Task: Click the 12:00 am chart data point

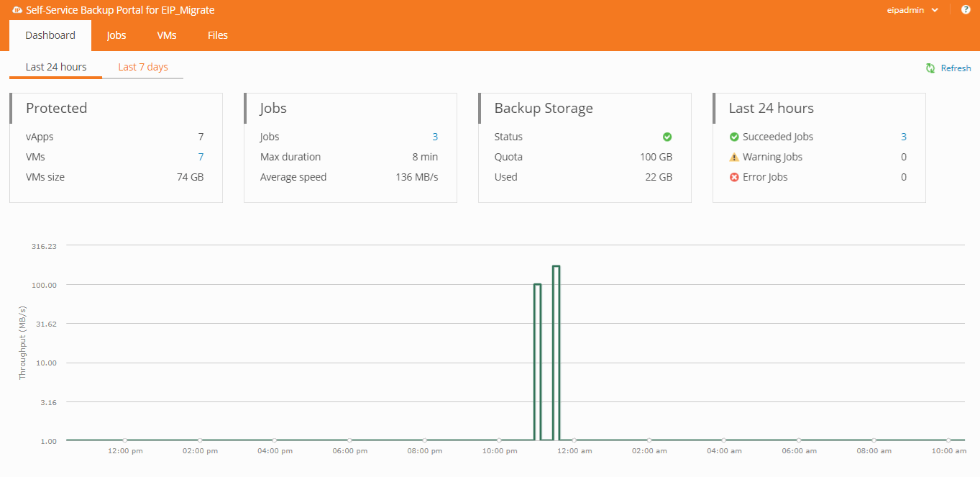Action: [574, 440]
